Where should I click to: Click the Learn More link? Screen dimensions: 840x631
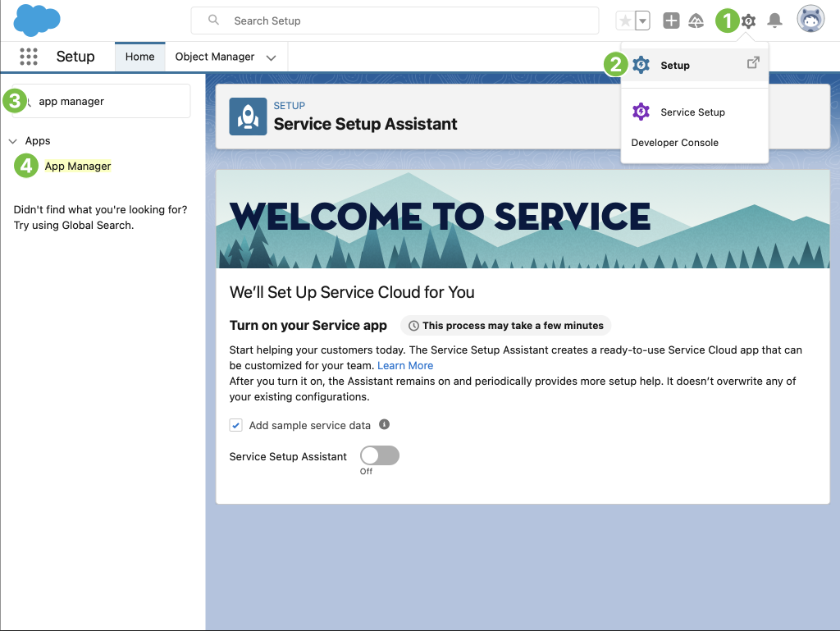[x=405, y=365]
